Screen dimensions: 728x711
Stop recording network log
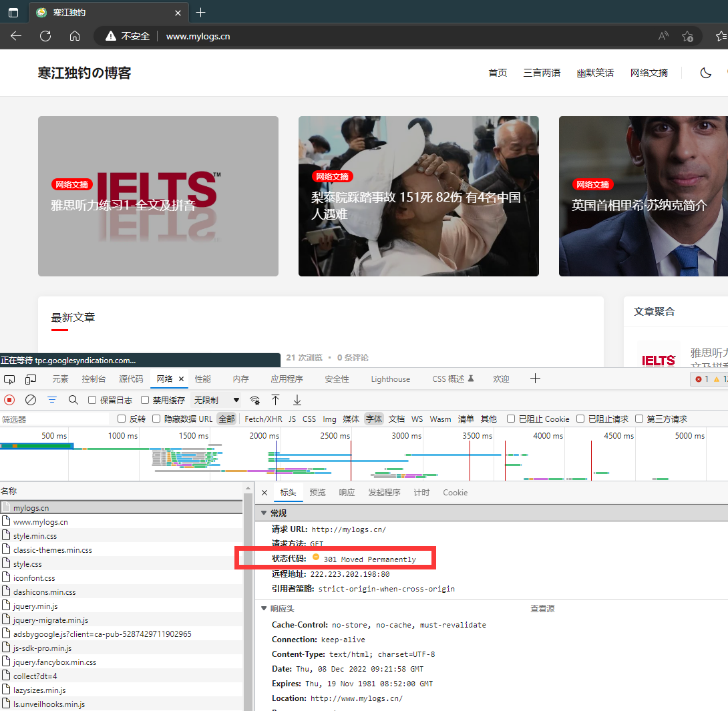pyautogui.click(x=9, y=400)
